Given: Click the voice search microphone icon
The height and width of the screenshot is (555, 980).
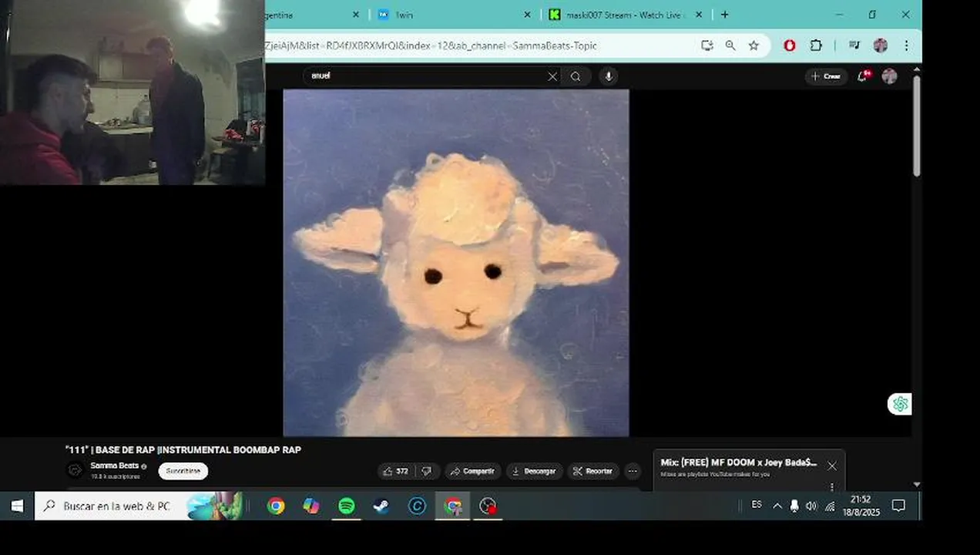Looking at the screenshot, I should 609,76.
